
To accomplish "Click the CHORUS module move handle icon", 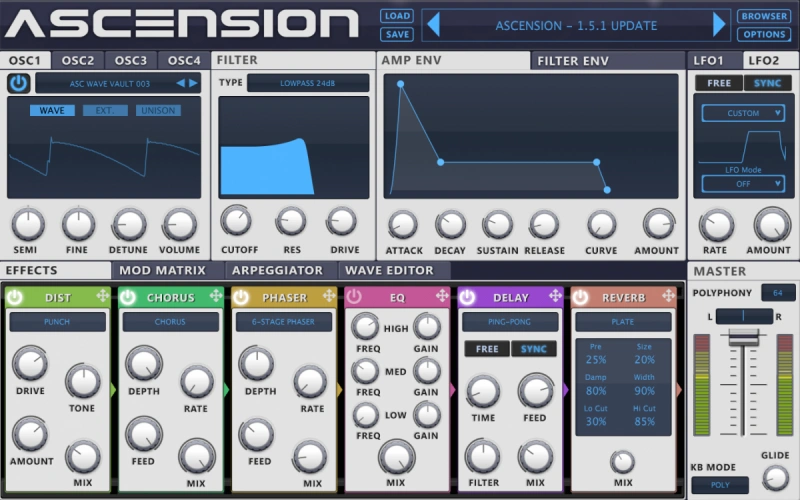I will coord(216,295).
